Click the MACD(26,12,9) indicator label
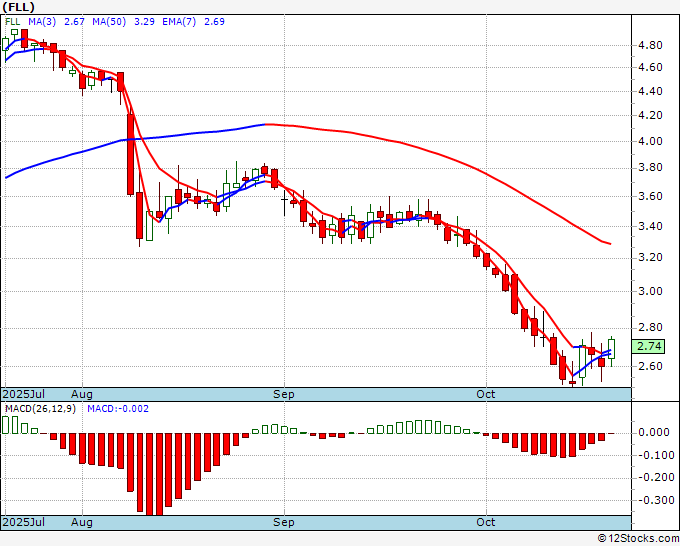This screenshot has width=680, height=546. click(40, 409)
